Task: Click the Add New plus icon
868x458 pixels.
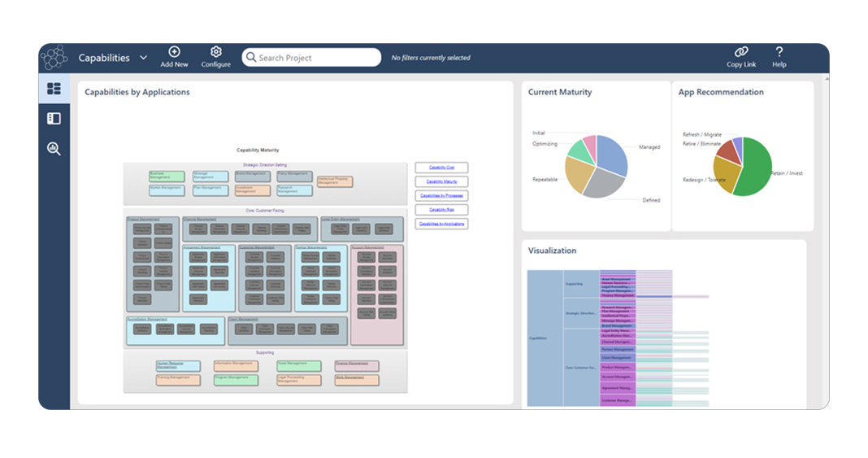Action: pyautogui.click(x=174, y=52)
